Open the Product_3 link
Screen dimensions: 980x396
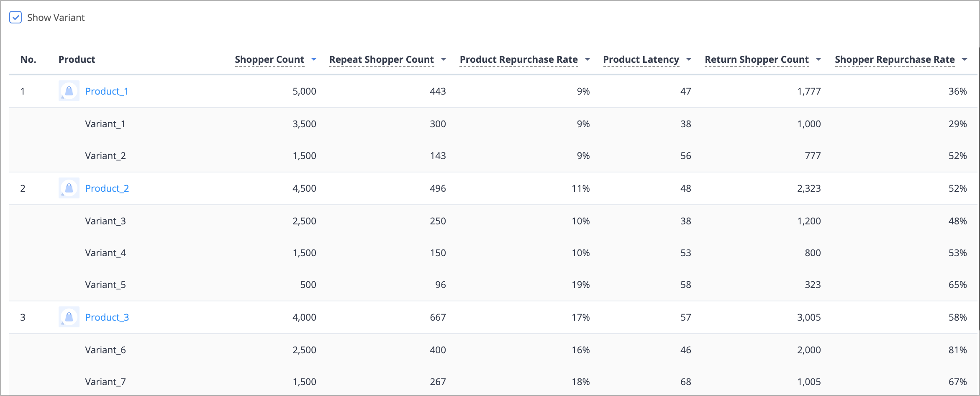[x=107, y=317]
